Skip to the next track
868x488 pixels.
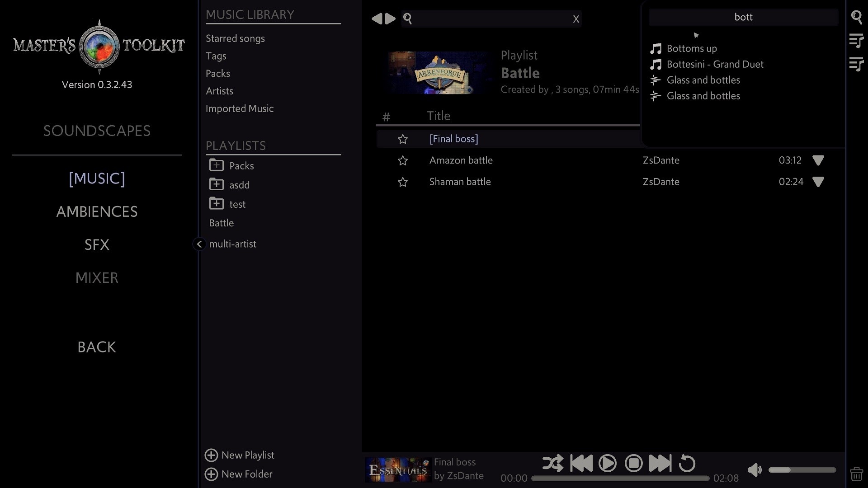point(660,463)
